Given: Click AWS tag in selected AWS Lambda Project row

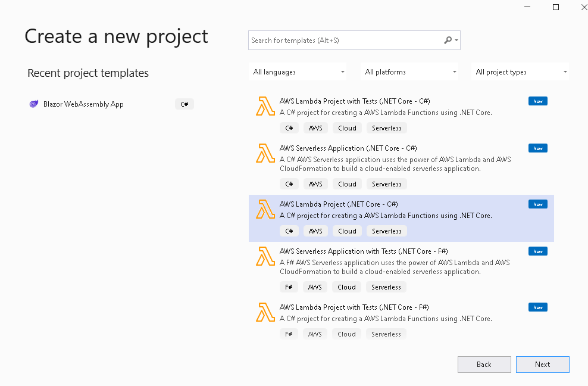Looking at the screenshot, I should (315, 231).
